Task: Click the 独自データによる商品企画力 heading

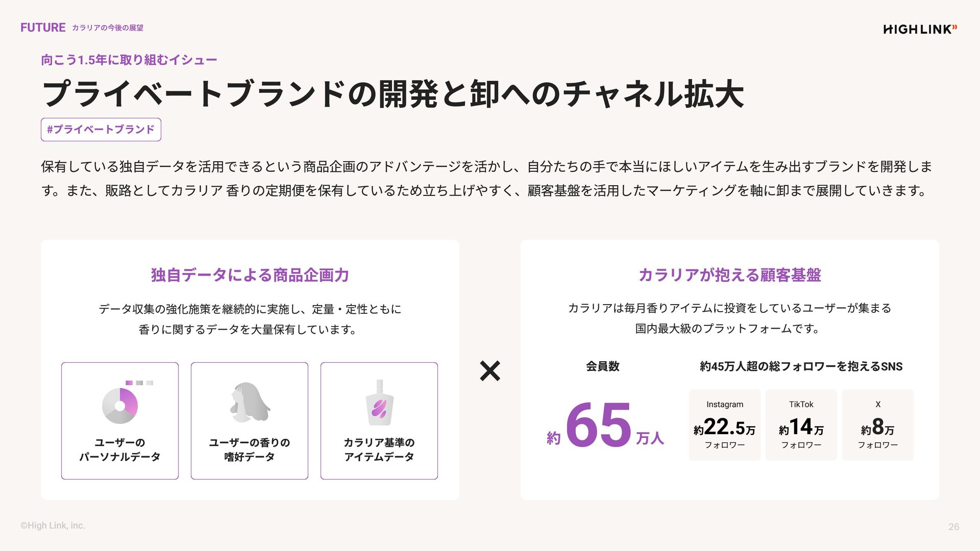Action: 250,275
